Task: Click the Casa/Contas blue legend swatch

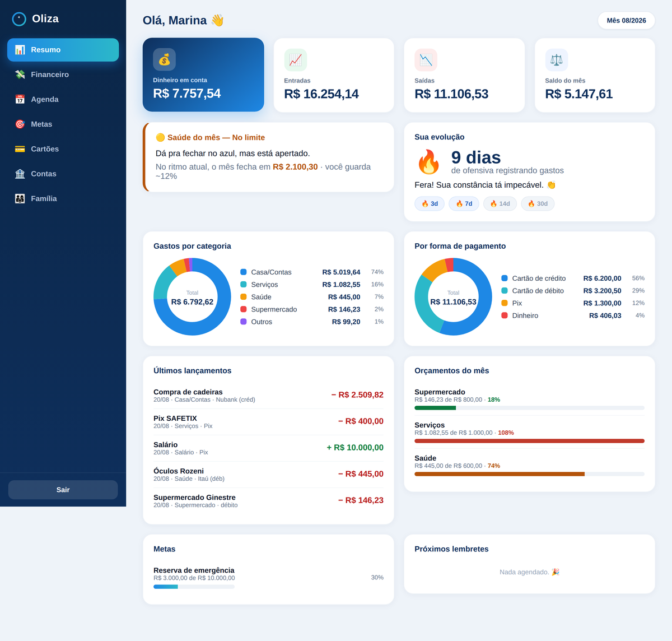Action: point(244,272)
